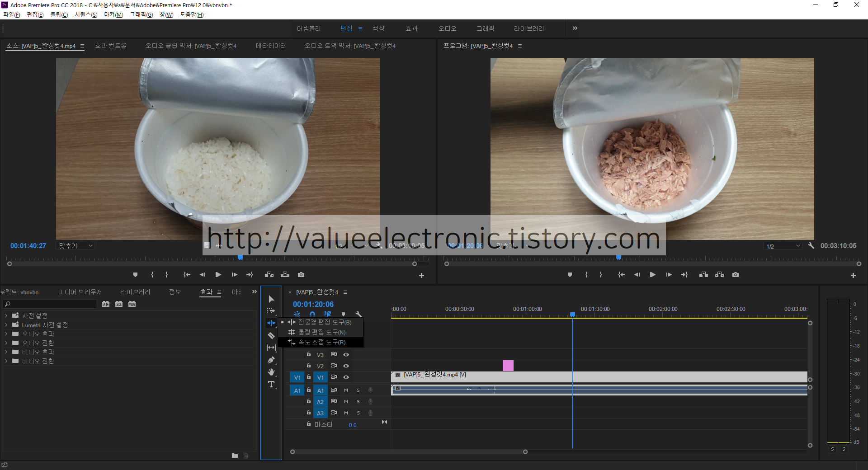This screenshot has height=470, width=868.
Task: Choose 속도 조정 도구(R) from flyout
Action: point(321,342)
